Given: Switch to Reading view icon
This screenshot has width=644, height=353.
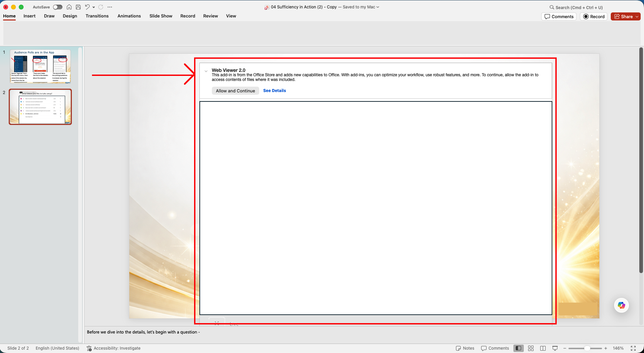Looking at the screenshot, I should coord(543,348).
